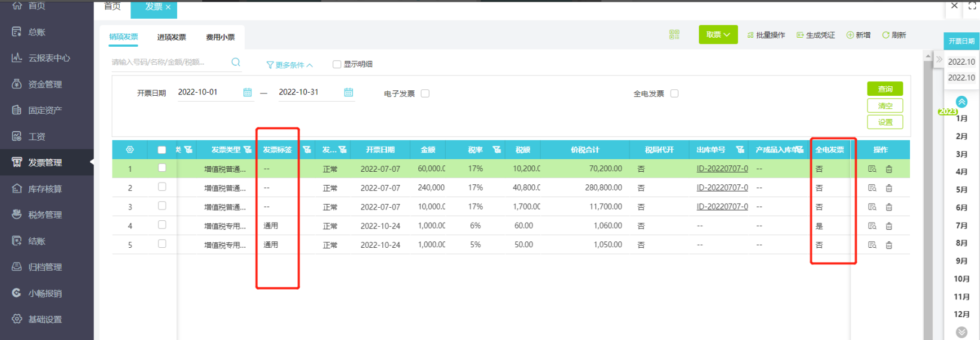Viewport: 980px width, 340px height.
Task: Check the checkbox for row 3
Action: coord(162,206)
